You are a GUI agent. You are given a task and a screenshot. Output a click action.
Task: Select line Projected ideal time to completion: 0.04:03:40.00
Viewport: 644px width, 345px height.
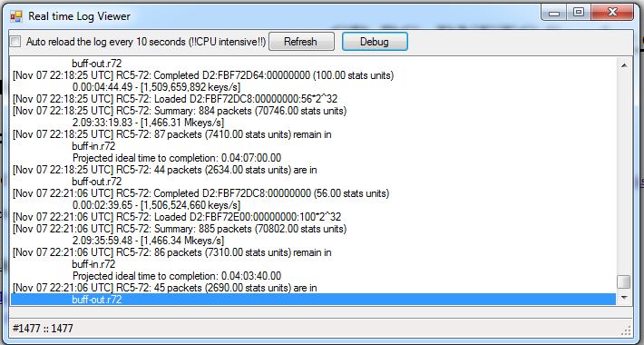(x=313, y=276)
